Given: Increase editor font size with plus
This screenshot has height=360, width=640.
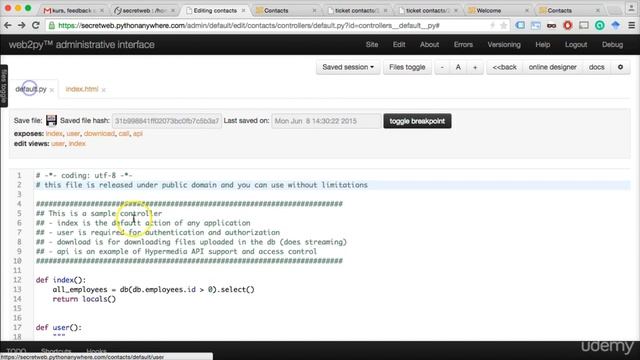Looking at the screenshot, I should click(475, 67).
